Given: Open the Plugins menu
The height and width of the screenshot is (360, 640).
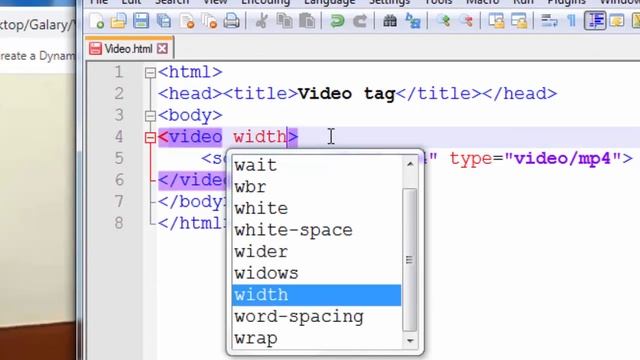Looking at the screenshot, I should tap(566, 2).
